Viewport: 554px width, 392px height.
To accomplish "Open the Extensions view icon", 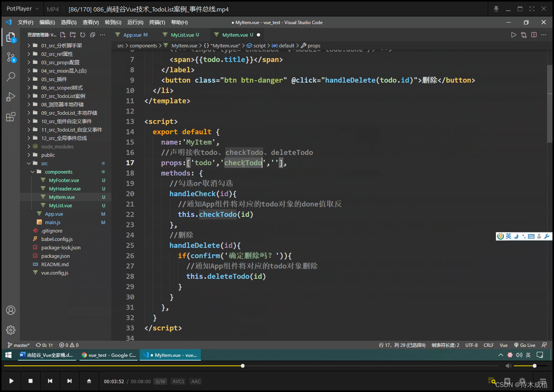I will coord(11,117).
